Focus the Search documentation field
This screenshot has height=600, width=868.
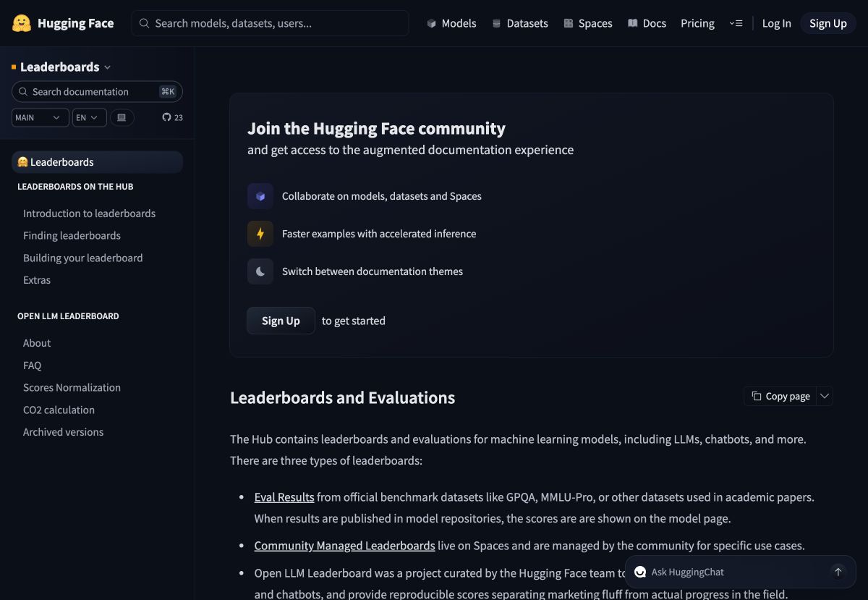(x=97, y=92)
